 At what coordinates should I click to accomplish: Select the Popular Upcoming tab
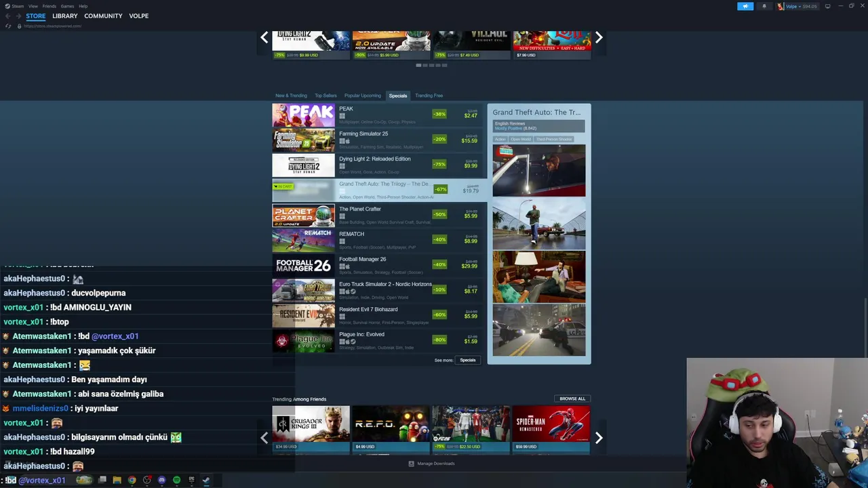(362, 96)
